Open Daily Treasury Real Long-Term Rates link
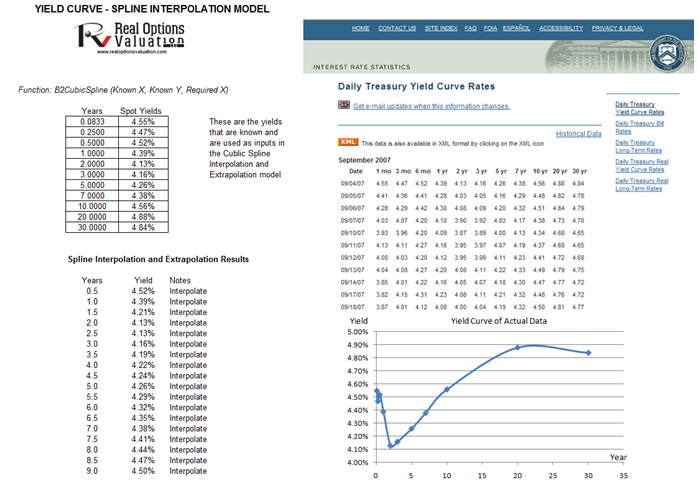Viewport: 699px width, 480px height. [642, 185]
